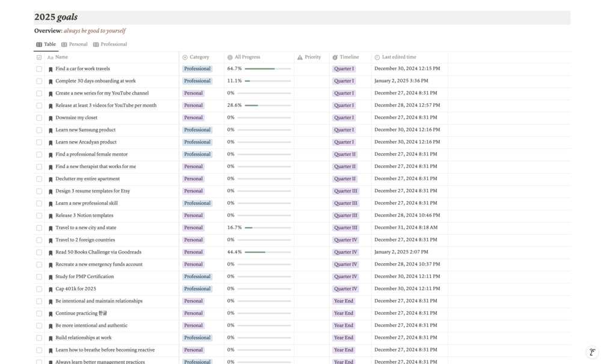Click the floating help icon in bottom corner
Image resolution: width=604 pixels, height=364 pixels.
point(592,353)
